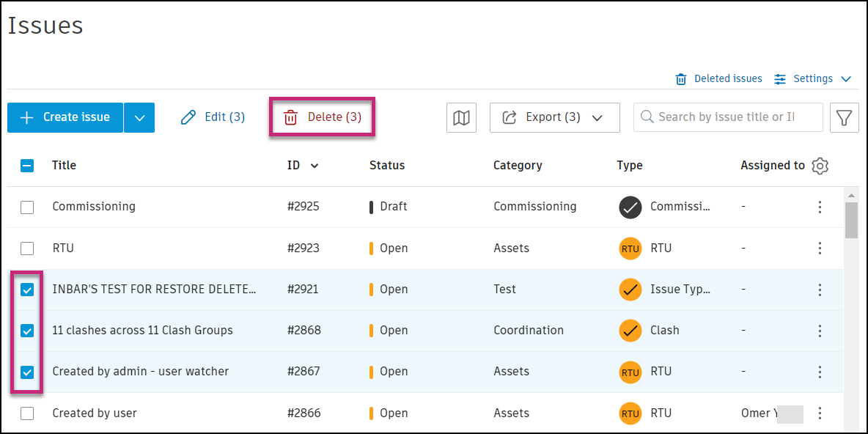
Task: Click the checkmark type icon on issue #2921
Action: tap(630, 290)
